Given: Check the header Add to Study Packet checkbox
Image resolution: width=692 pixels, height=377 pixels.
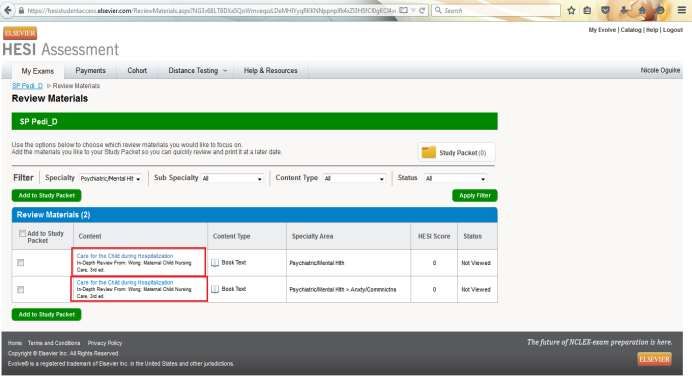Looking at the screenshot, I should (x=22, y=234).
